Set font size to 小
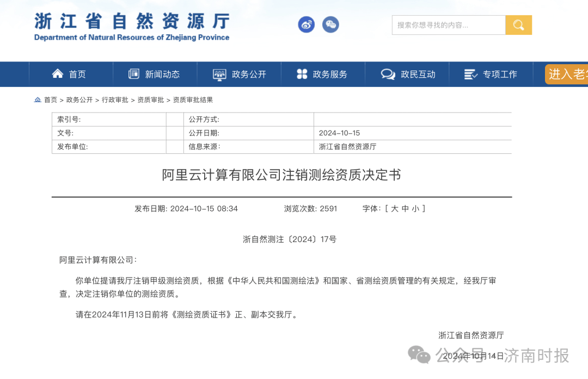The width and height of the screenshot is (588, 379). [x=415, y=209]
